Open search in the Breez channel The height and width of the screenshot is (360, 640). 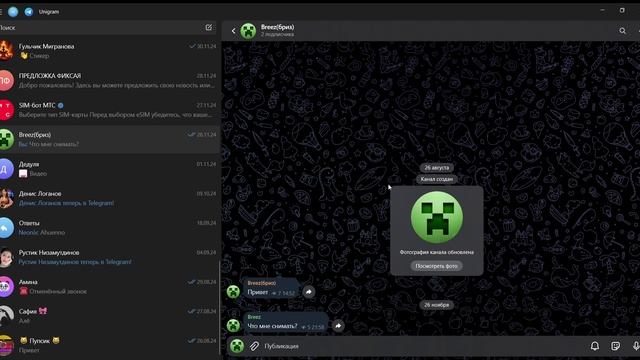pyautogui.click(x=622, y=31)
